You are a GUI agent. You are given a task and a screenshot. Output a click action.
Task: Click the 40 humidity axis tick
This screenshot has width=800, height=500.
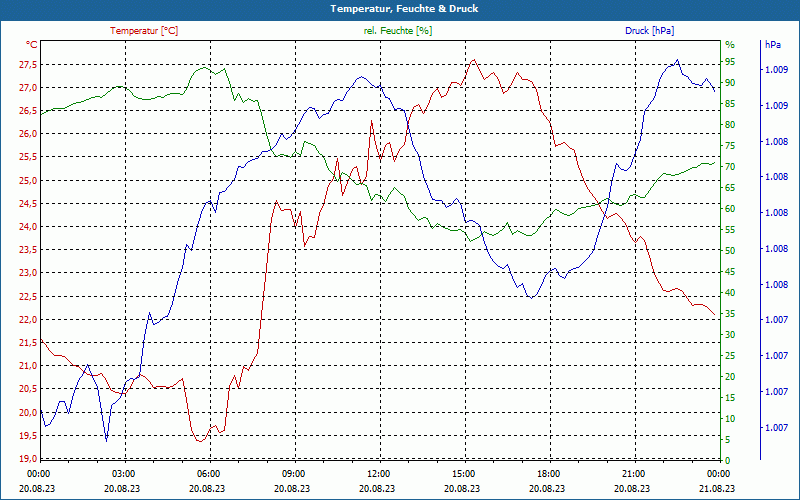[x=730, y=293]
